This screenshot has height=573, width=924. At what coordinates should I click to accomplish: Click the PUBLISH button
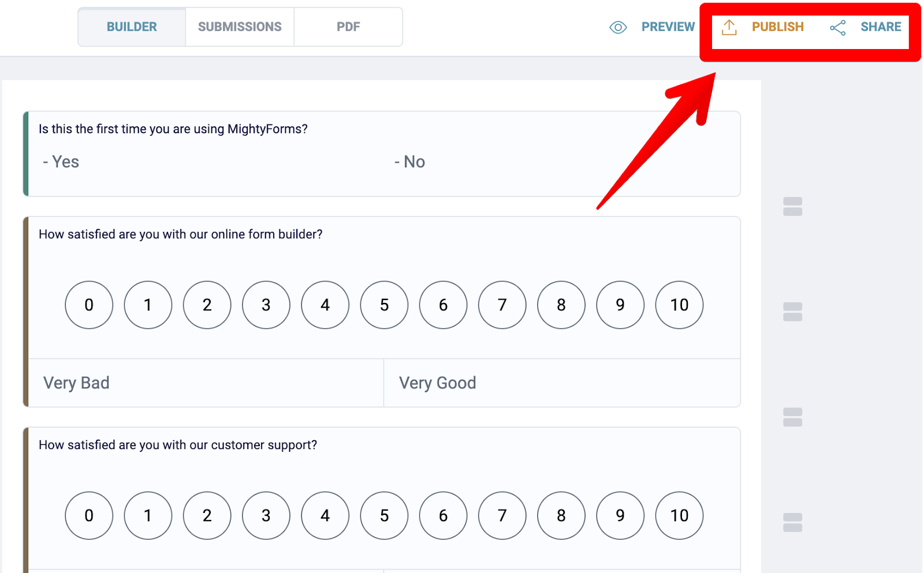pos(778,27)
